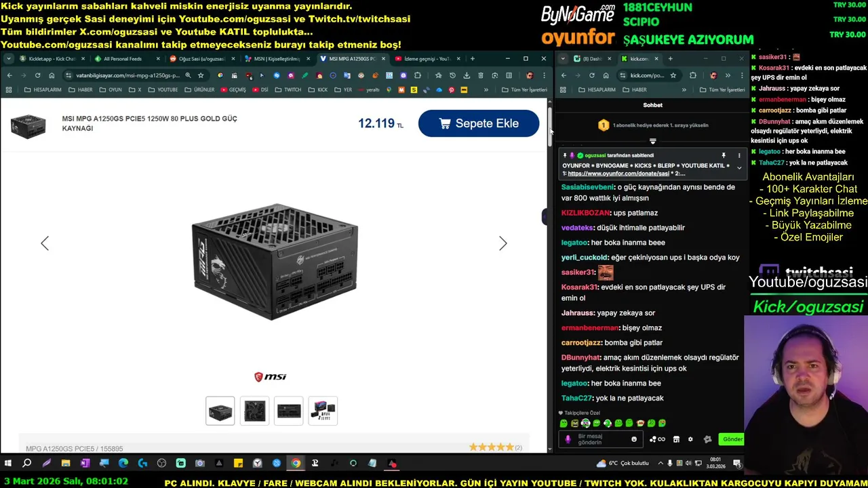Open Chrome from the taskbar
Image resolution: width=868 pixels, height=488 pixels.
click(296, 464)
